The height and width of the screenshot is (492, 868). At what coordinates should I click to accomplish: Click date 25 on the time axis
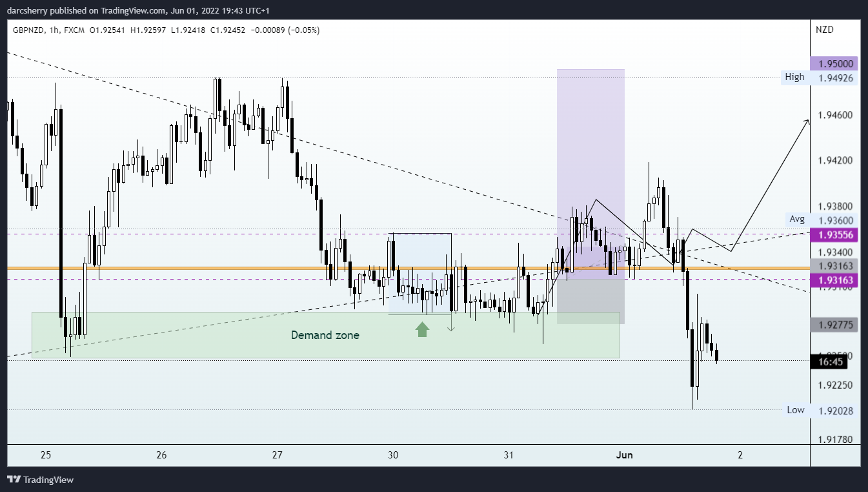coord(46,455)
